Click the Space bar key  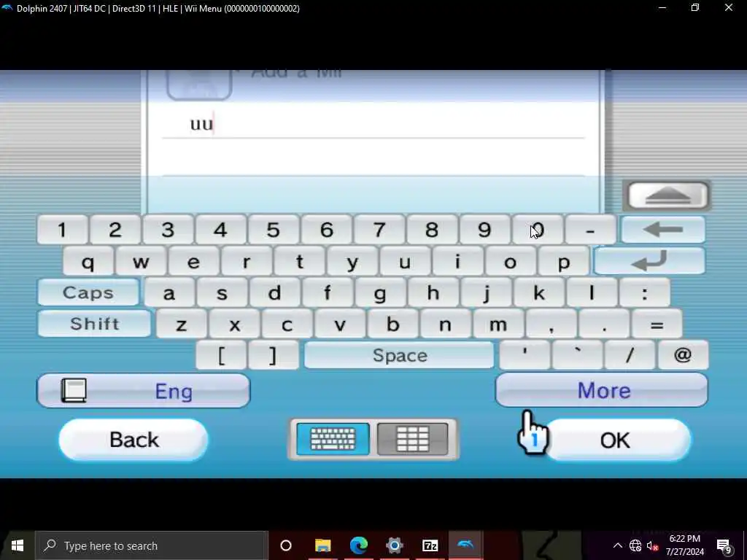pos(399,355)
